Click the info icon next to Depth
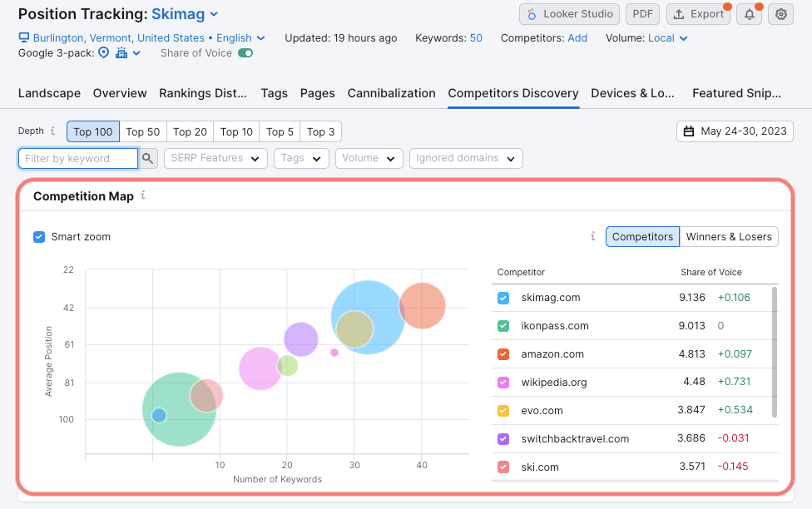The height and width of the screenshot is (509, 812). tap(53, 131)
